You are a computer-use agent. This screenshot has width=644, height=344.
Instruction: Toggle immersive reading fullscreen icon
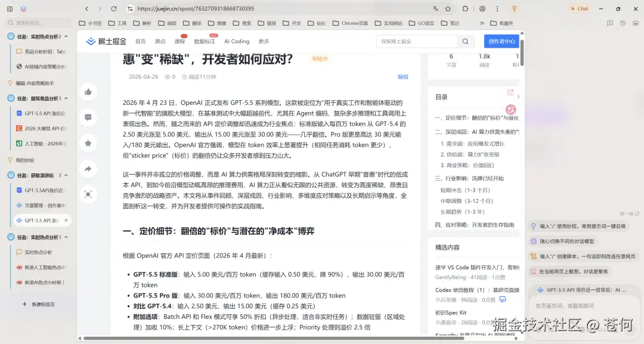click(88, 194)
